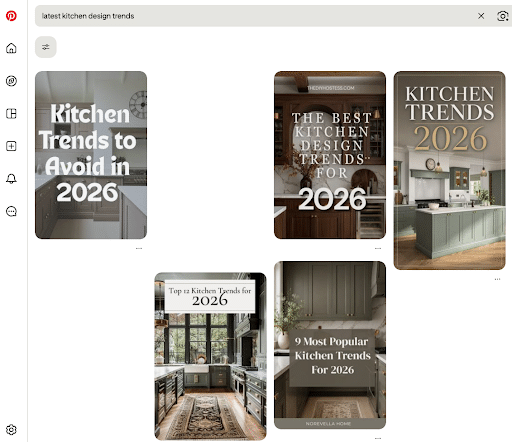
Task: Clear the search query with X
Action: 481,16
